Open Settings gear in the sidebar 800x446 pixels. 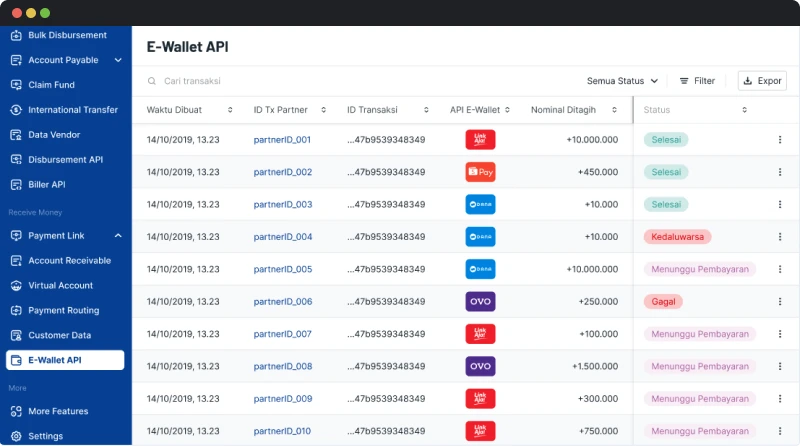pos(16,436)
